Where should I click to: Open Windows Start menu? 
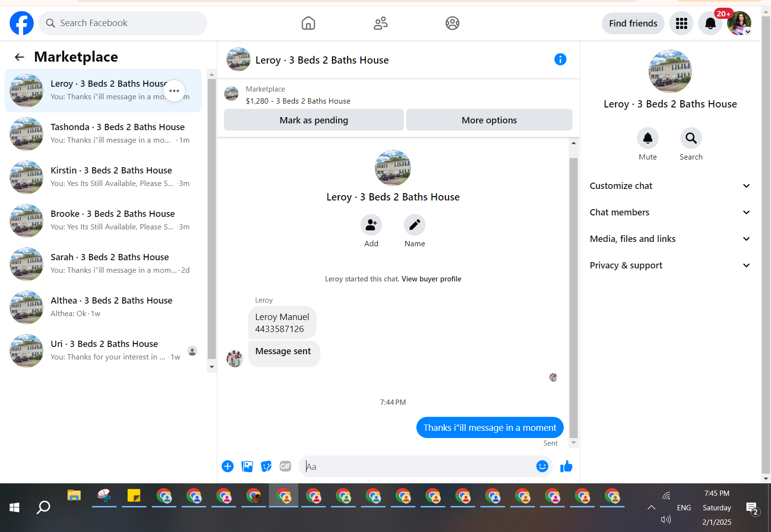point(14,507)
